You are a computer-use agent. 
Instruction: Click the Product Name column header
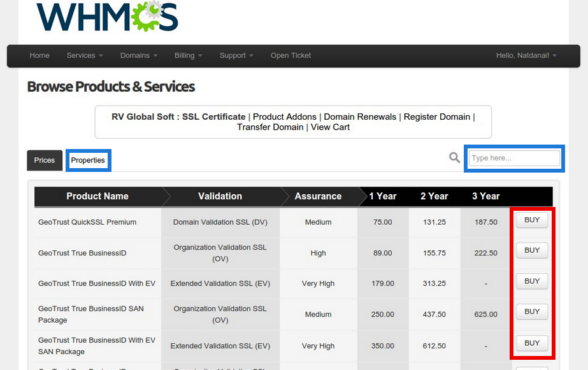97,196
